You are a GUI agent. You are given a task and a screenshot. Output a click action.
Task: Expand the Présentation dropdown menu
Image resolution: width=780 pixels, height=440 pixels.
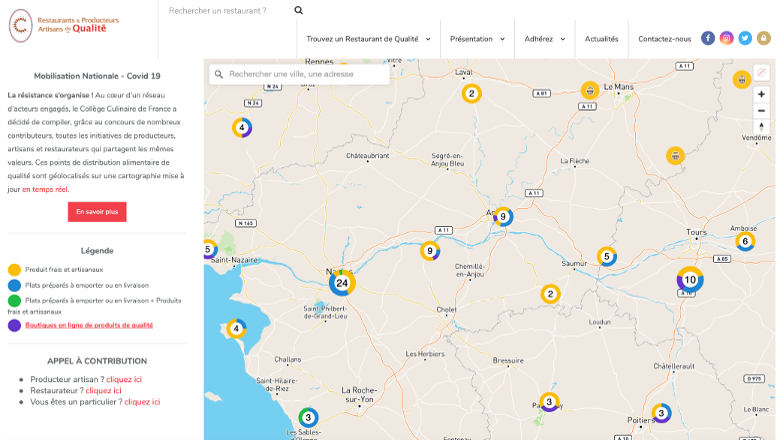pos(476,39)
